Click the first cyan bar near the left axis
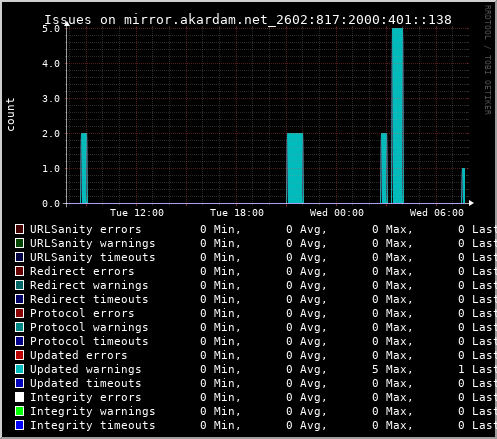 84,168
